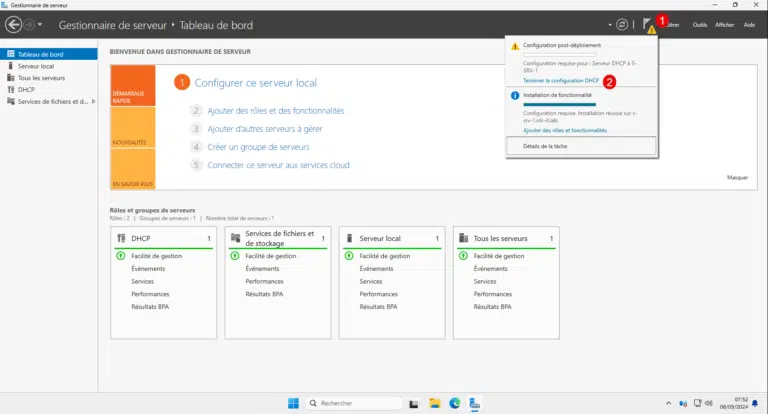The width and height of the screenshot is (768, 414).
Task: Open the Aide menu
Action: tap(749, 25)
